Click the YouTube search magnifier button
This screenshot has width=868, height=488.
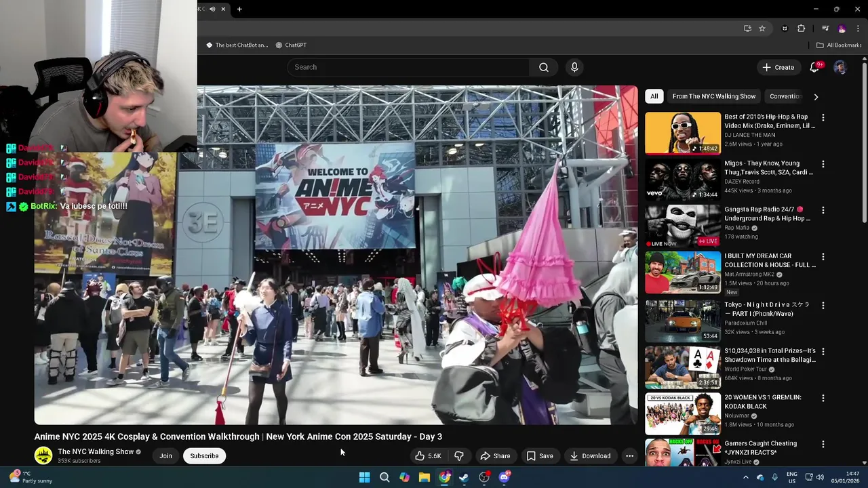543,67
